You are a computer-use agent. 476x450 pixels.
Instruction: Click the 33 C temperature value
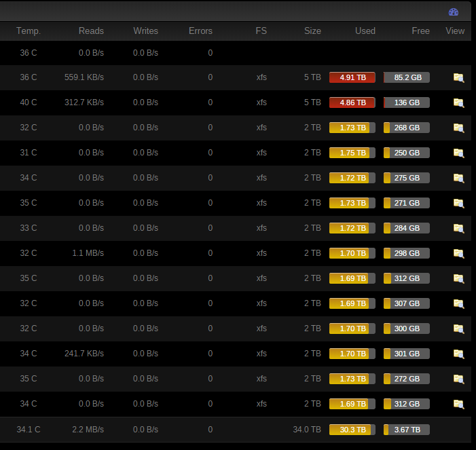point(29,228)
